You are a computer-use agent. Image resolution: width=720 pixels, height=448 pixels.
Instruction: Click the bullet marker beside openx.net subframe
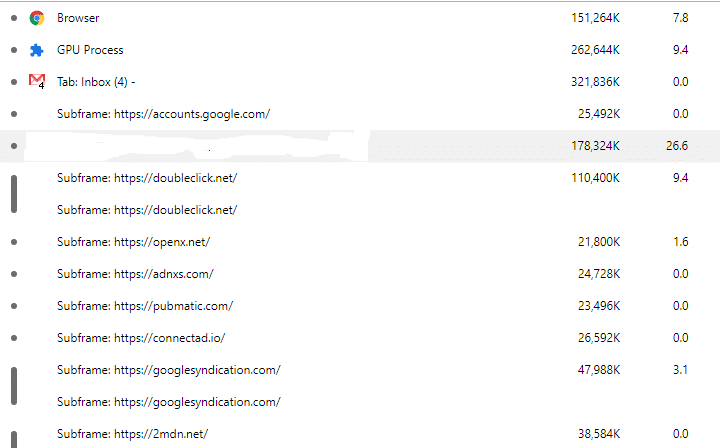coord(13,242)
